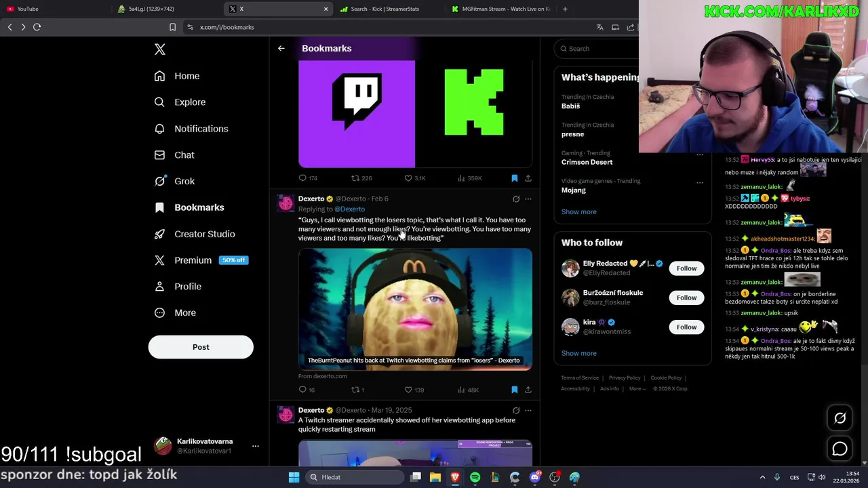Viewport: 868px width, 488px height.
Task: Open Terms of Service link
Action: point(580,378)
